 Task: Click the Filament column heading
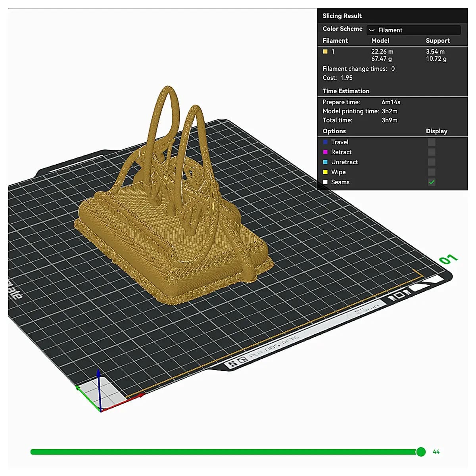pos(335,40)
